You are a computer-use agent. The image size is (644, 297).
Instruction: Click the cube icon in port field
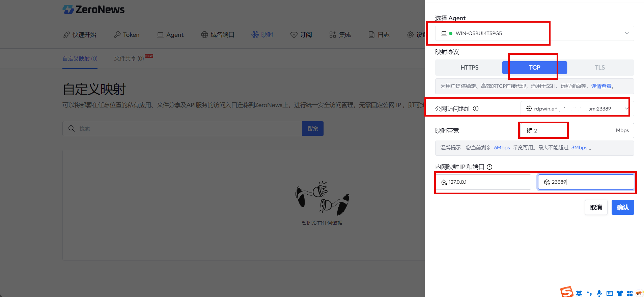(x=547, y=182)
